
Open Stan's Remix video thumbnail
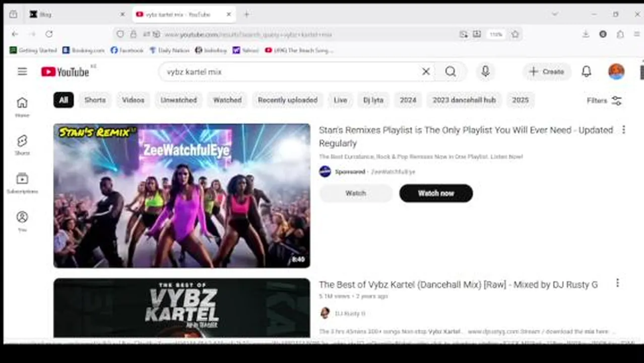click(x=182, y=196)
